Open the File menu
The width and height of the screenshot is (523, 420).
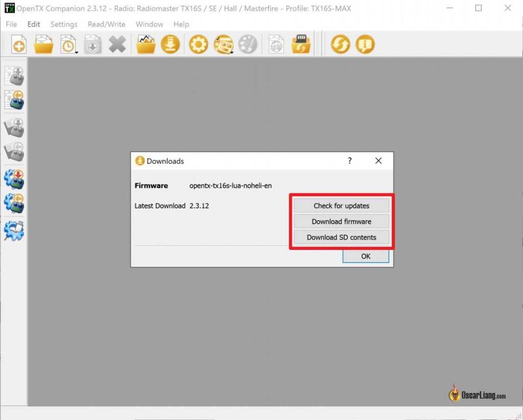coord(11,24)
